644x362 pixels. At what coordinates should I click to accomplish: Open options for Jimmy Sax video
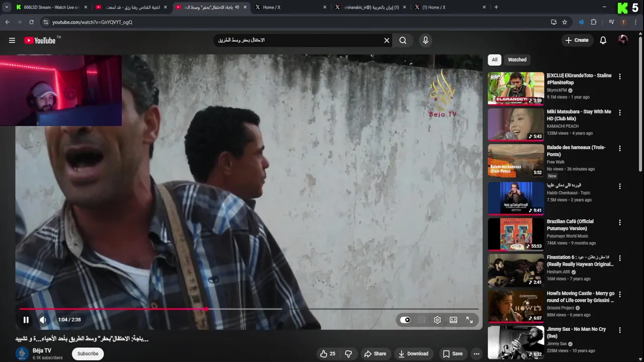point(620,330)
